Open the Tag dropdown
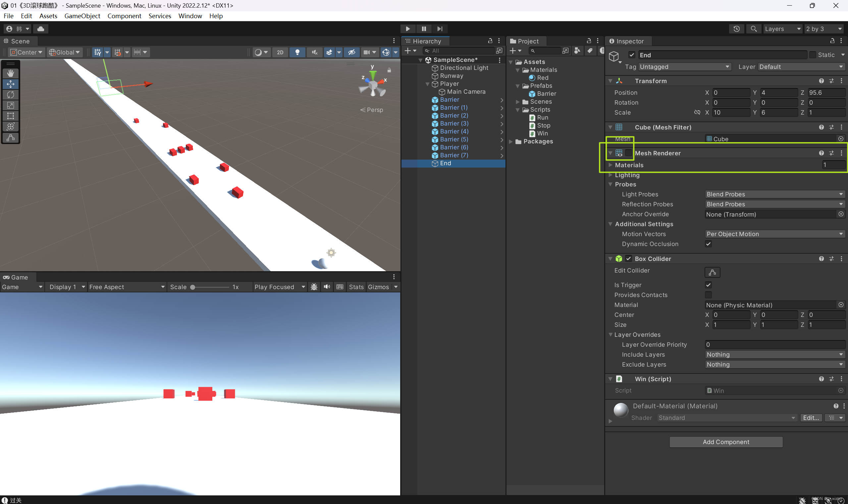Viewport: 848px width, 504px height. pos(684,67)
